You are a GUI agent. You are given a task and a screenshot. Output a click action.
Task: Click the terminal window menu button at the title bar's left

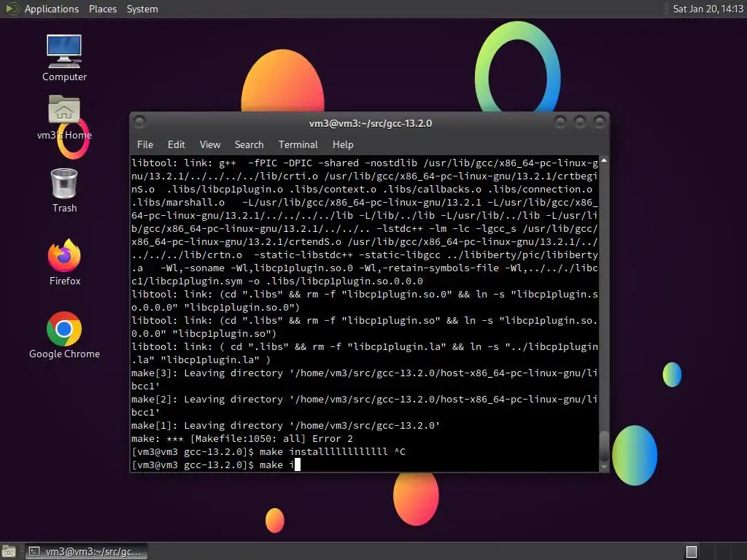tap(139, 122)
